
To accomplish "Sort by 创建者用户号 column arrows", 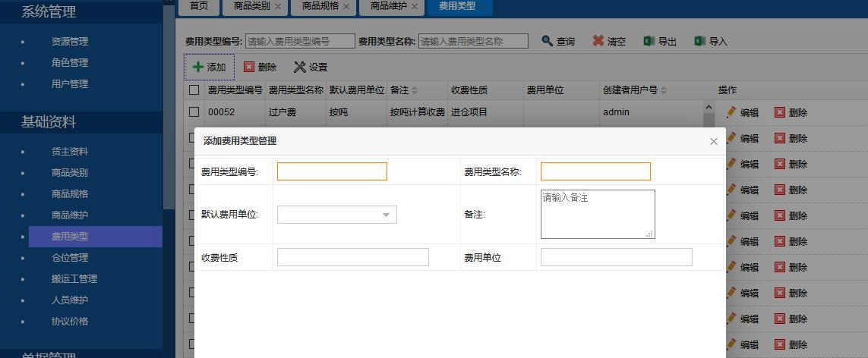I will [664, 90].
